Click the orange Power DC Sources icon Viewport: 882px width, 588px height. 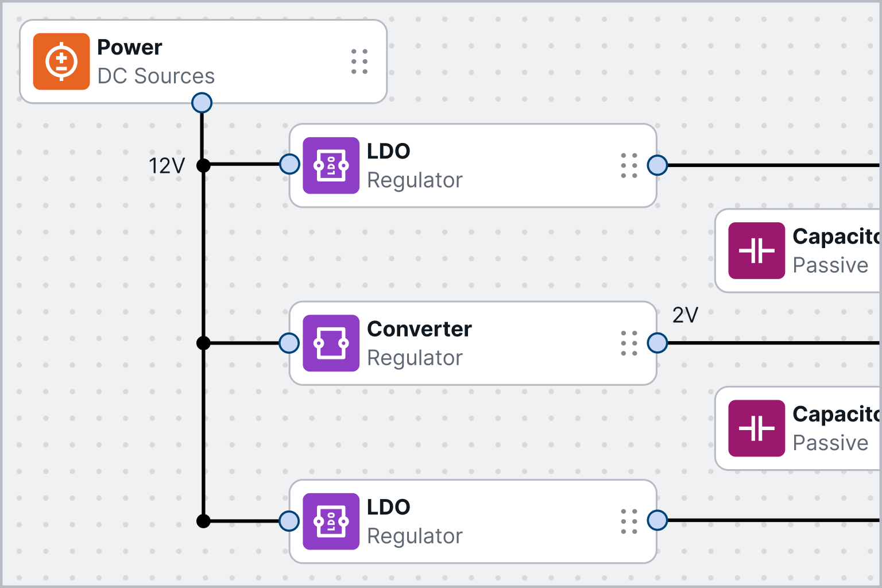click(61, 61)
